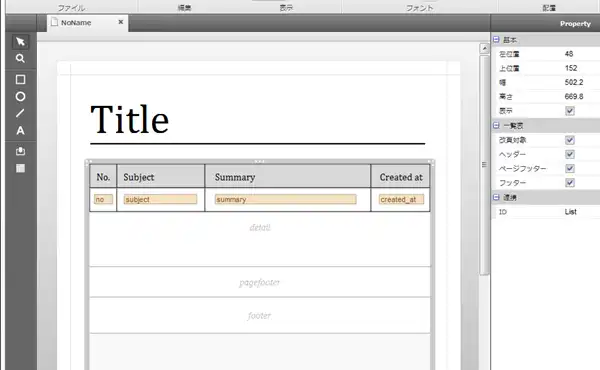The image size is (600, 370).
Task: Select the Subject header cell
Action: coord(161,177)
